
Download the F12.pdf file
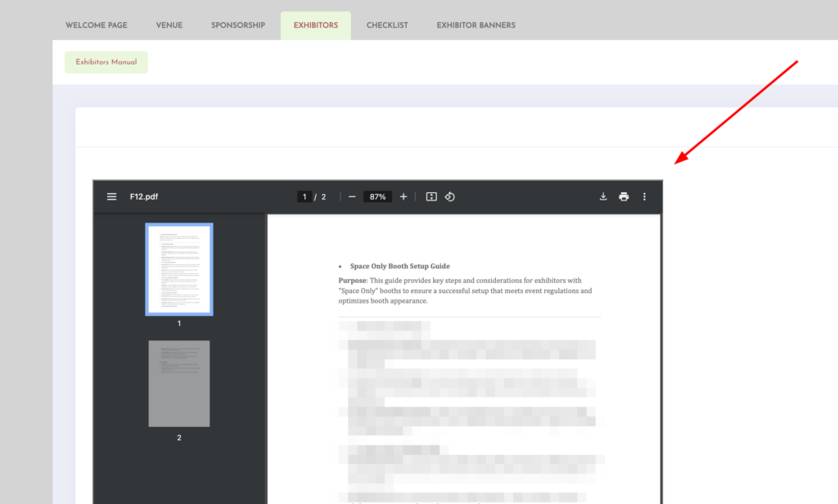pos(603,197)
